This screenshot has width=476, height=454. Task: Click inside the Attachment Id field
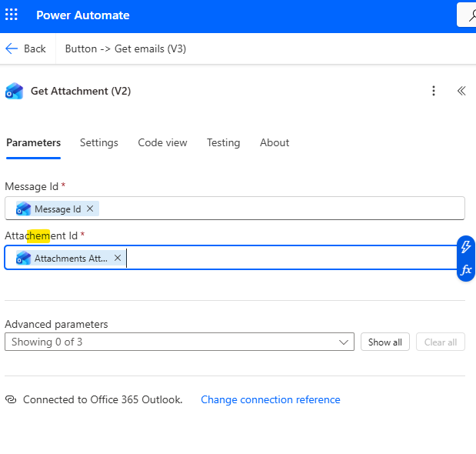[x=231, y=258]
